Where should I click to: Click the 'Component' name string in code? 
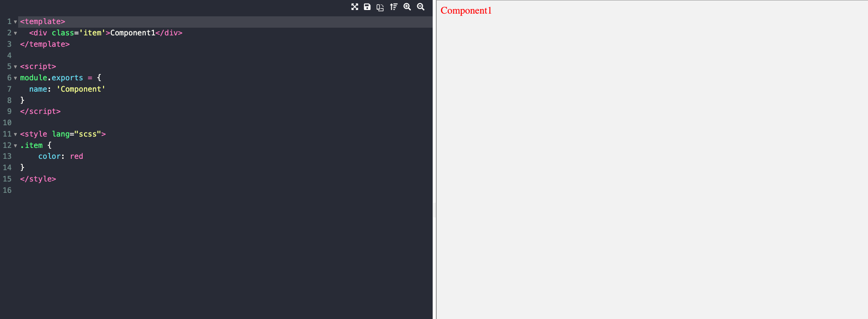tap(81, 89)
